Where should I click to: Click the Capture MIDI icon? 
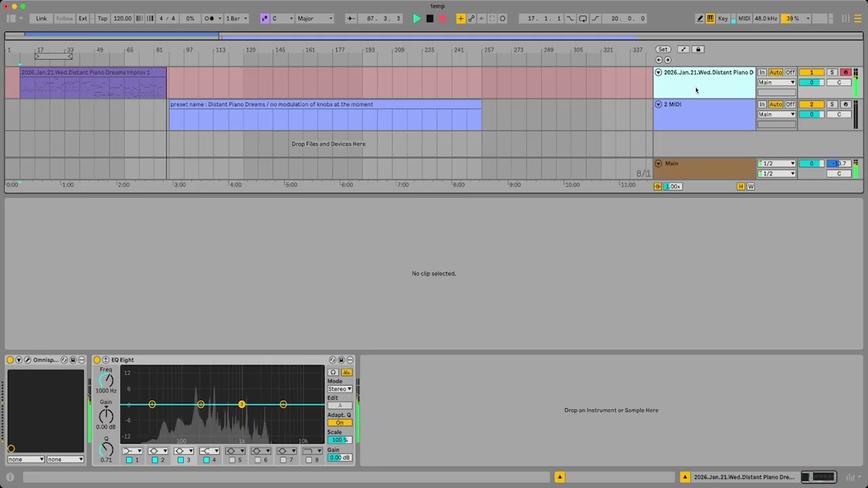tap(492, 18)
